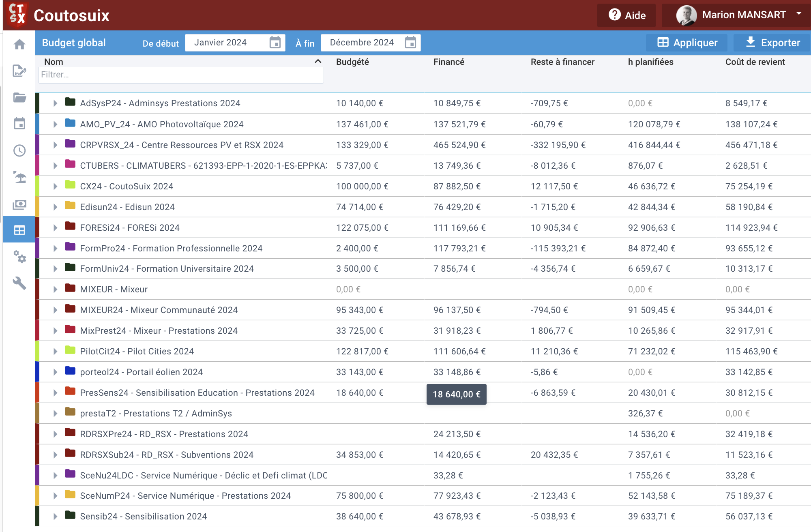Image resolution: width=811 pixels, height=532 pixels.
Task: Open the calendar icon in sidebar
Action: [19, 124]
